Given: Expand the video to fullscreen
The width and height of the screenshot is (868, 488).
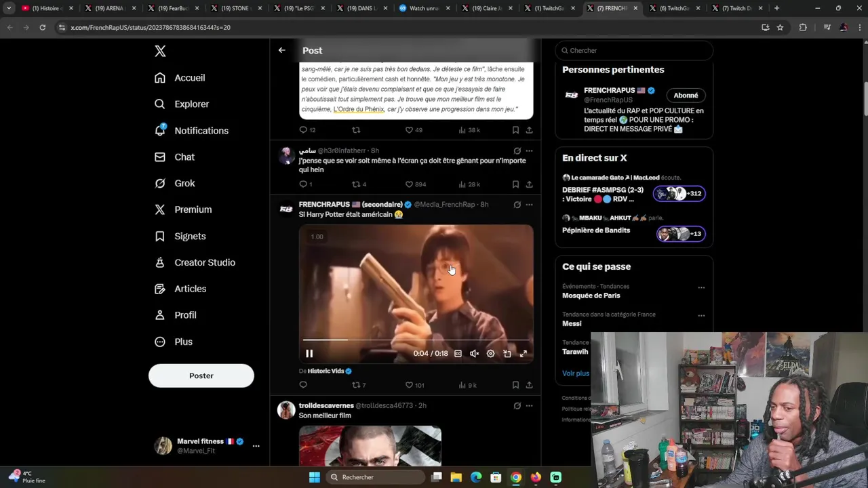Looking at the screenshot, I should (523, 353).
